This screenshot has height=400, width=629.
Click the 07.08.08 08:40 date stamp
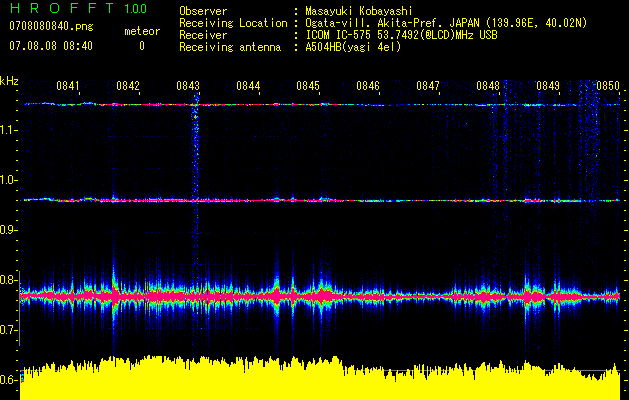point(50,46)
